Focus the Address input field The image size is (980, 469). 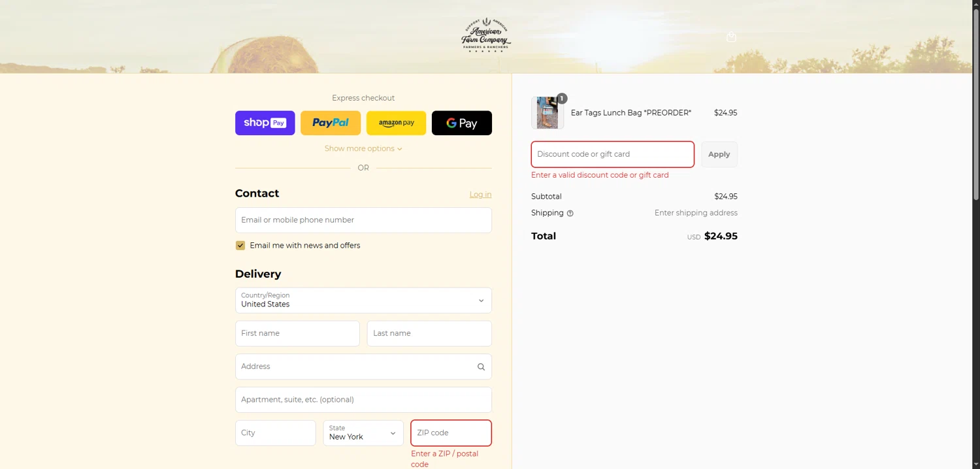[x=363, y=367]
